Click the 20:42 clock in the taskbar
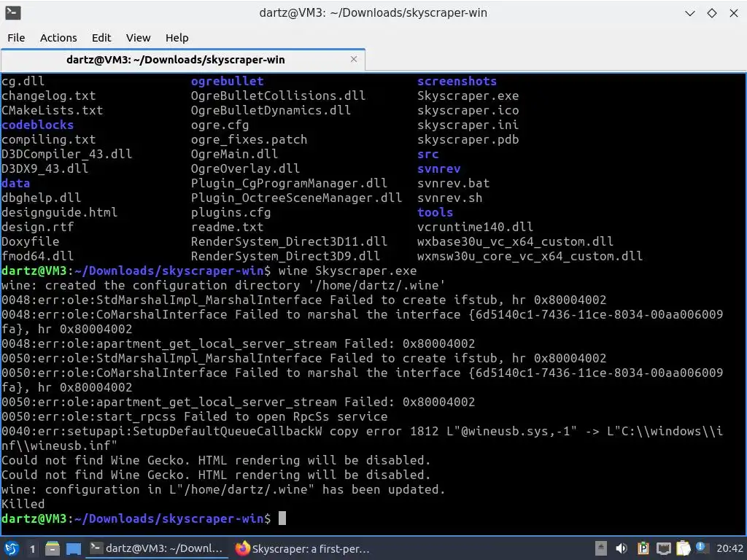This screenshot has height=560, width=747. (x=729, y=548)
